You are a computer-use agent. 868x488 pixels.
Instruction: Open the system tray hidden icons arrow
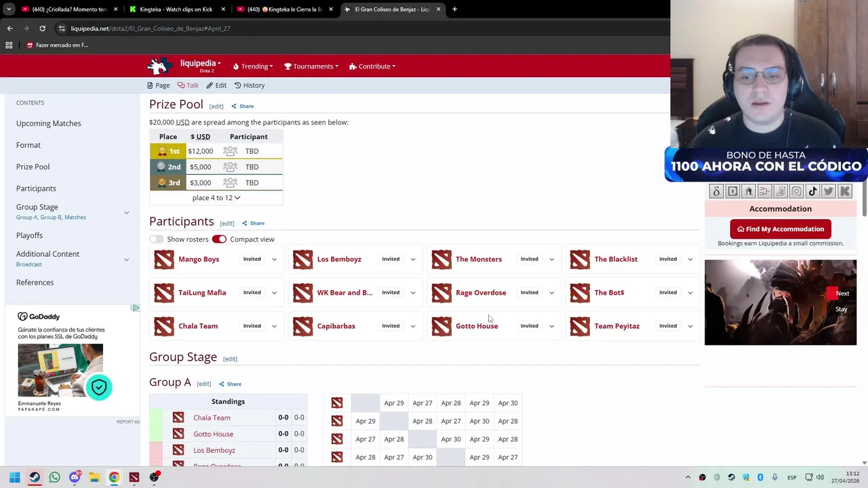[688, 477]
